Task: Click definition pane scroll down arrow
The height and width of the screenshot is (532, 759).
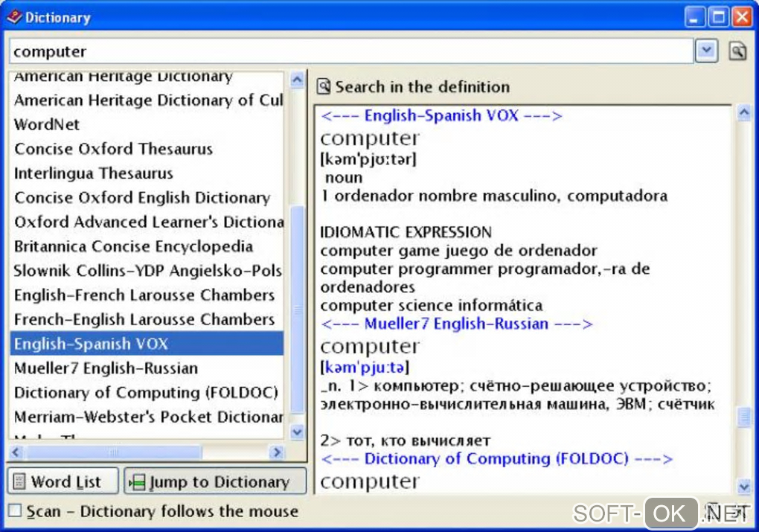Action: 744,485
